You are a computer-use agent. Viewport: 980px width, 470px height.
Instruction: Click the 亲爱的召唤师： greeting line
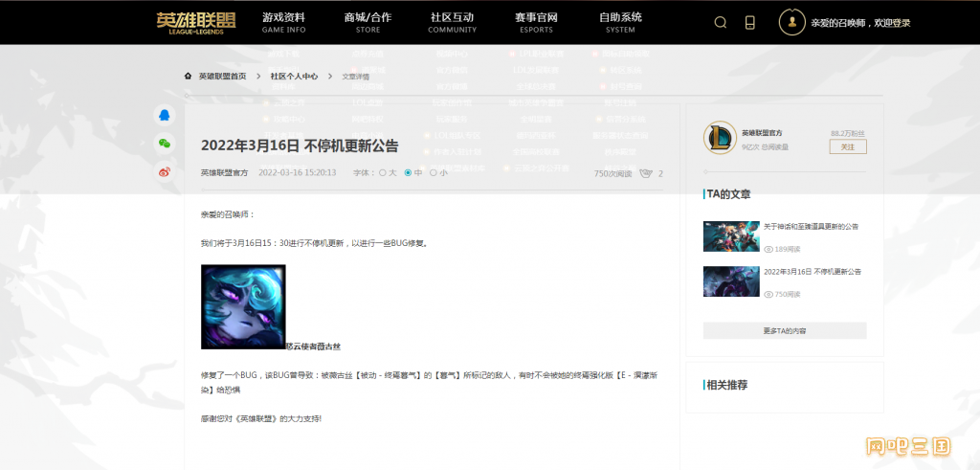[228, 214]
